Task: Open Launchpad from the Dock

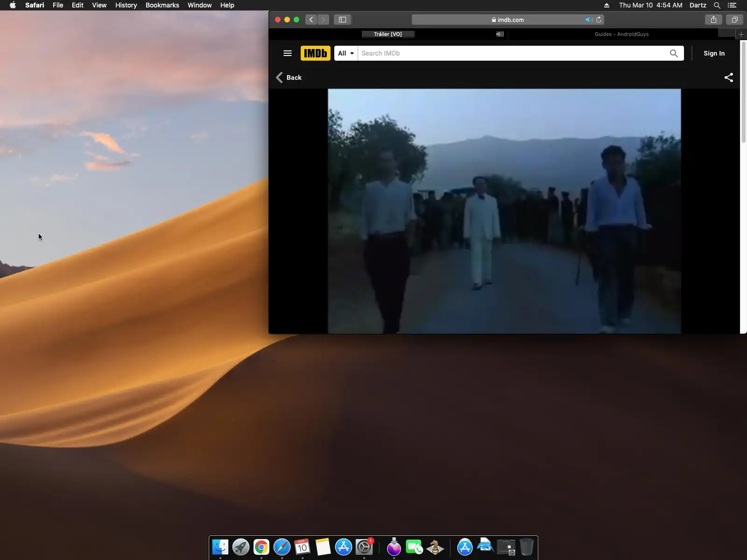Action: pos(241,547)
